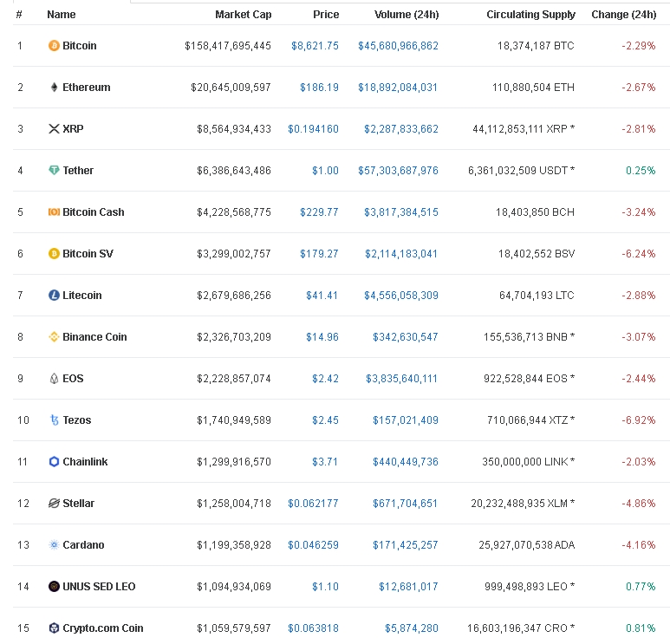Click the Tether logo icon
The height and width of the screenshot is (644, 670).
[x=54, y=170]
